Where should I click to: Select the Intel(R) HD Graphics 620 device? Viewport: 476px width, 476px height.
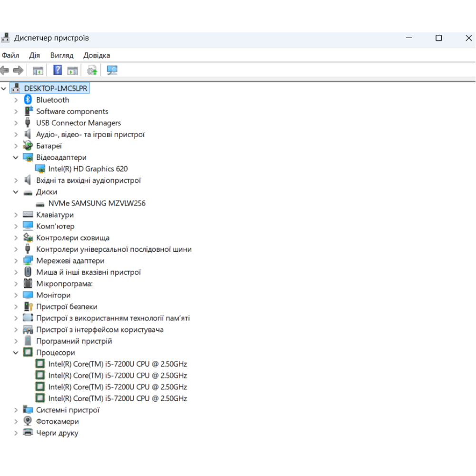click(88, 169)
